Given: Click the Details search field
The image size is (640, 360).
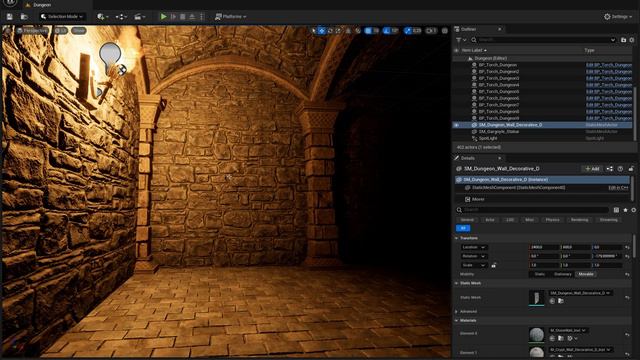Looking at the screenshot, I should tap(533, 210).
